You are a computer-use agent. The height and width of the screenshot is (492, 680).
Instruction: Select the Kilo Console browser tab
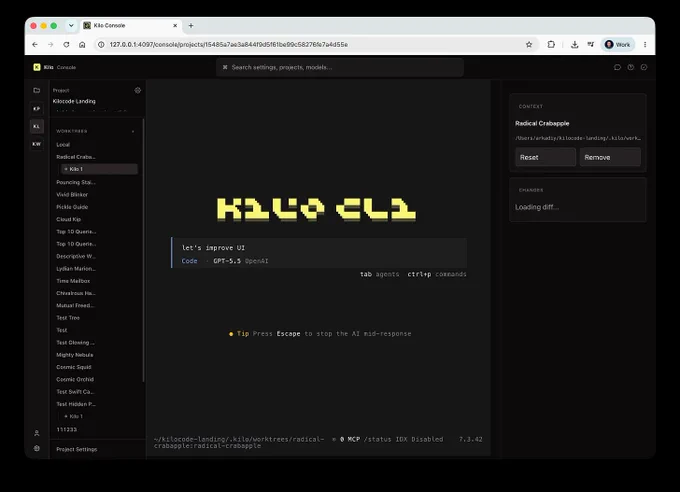point(131,26)
